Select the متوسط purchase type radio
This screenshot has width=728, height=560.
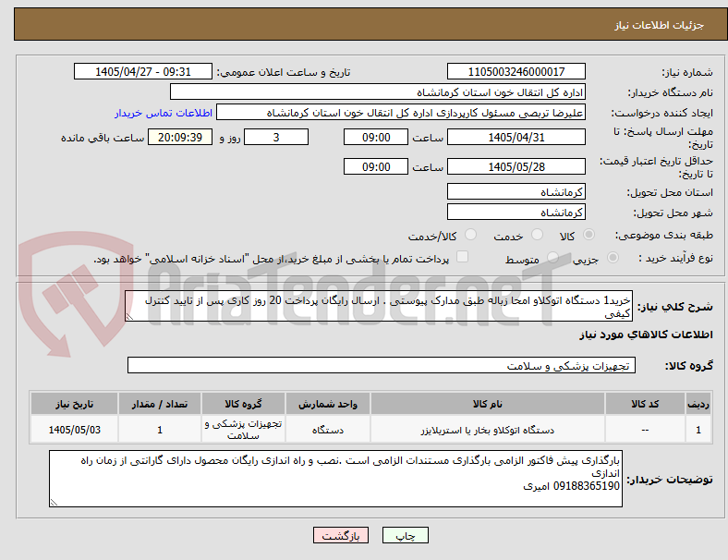(552, 258)
